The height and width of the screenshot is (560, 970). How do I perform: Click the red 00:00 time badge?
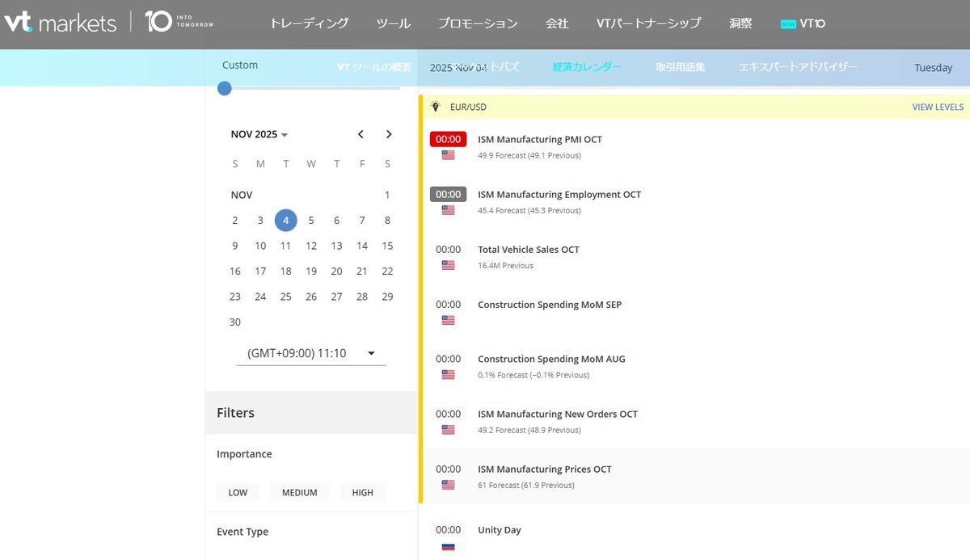point(448,139)
